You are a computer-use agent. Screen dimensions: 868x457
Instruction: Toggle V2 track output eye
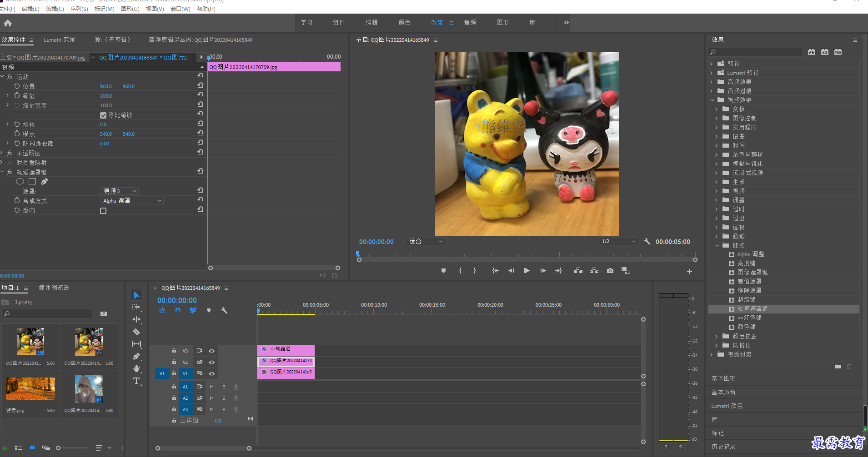211,362
